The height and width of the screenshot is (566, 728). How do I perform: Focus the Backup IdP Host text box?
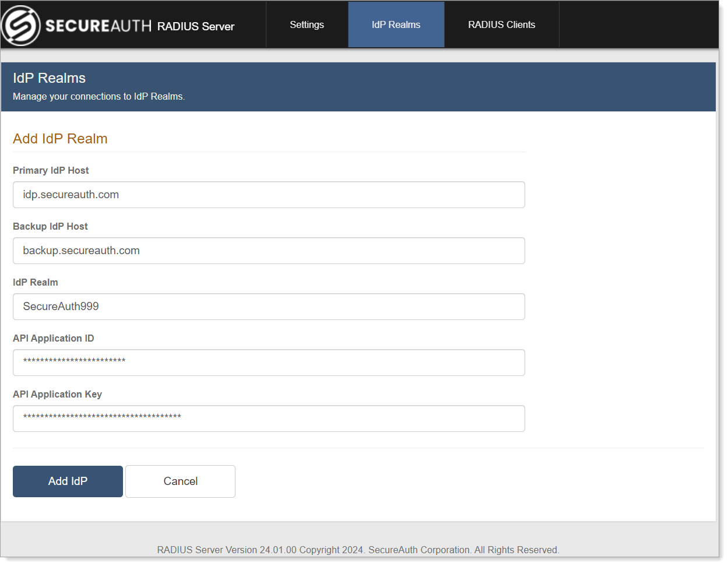tap(269, 251)
